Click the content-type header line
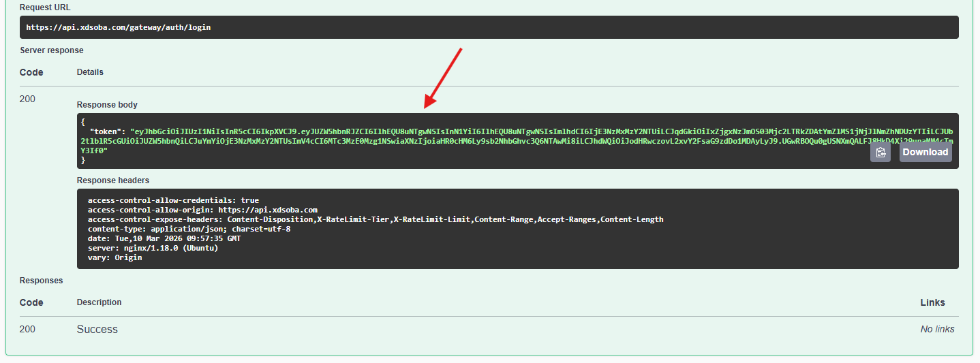 click(189, 230)
